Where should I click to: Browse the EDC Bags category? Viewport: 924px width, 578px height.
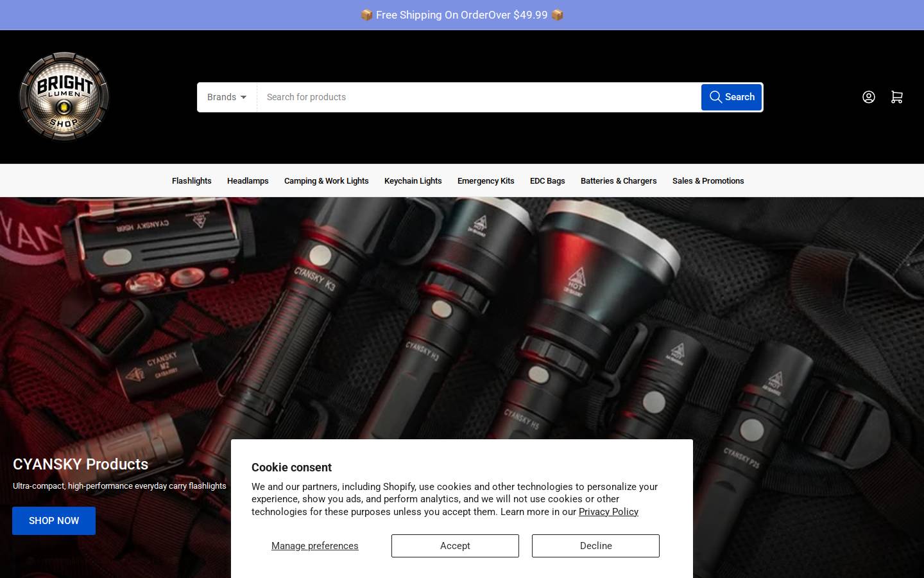click(547, 181)
